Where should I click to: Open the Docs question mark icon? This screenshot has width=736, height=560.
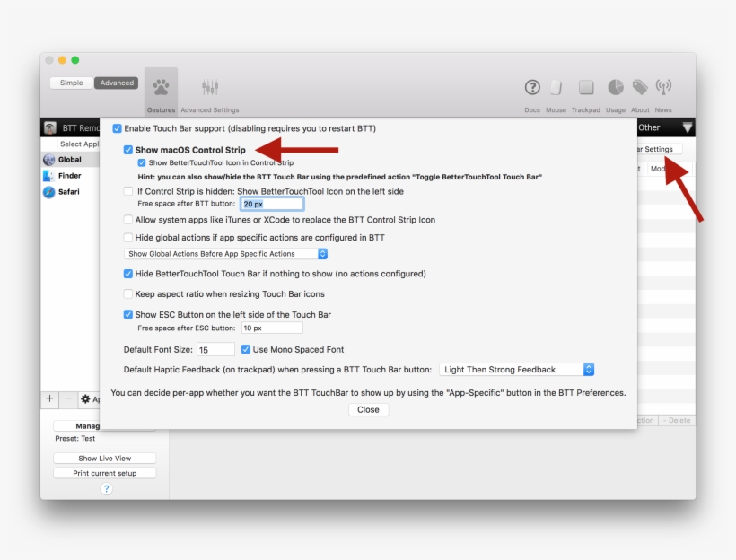[532, 87]
